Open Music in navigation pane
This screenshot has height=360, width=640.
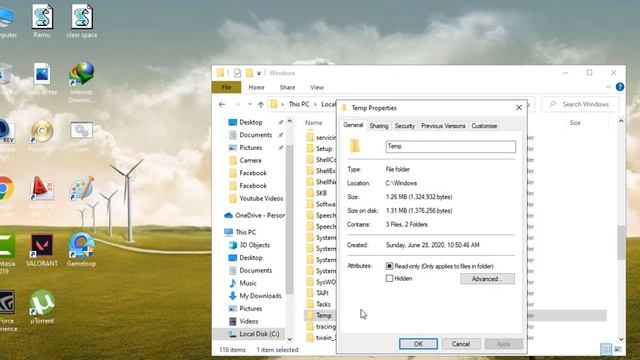pos(242,283)
